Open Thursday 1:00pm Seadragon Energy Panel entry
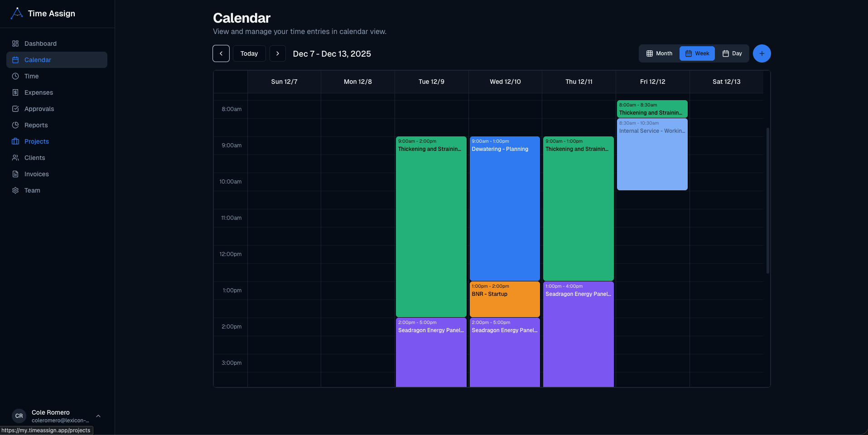 click(579, 334)
